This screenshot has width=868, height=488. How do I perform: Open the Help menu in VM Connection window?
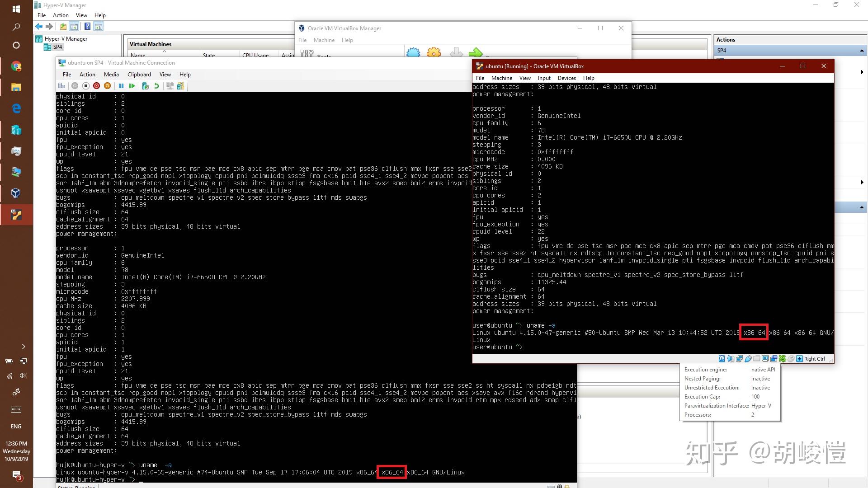pos(185,75)
